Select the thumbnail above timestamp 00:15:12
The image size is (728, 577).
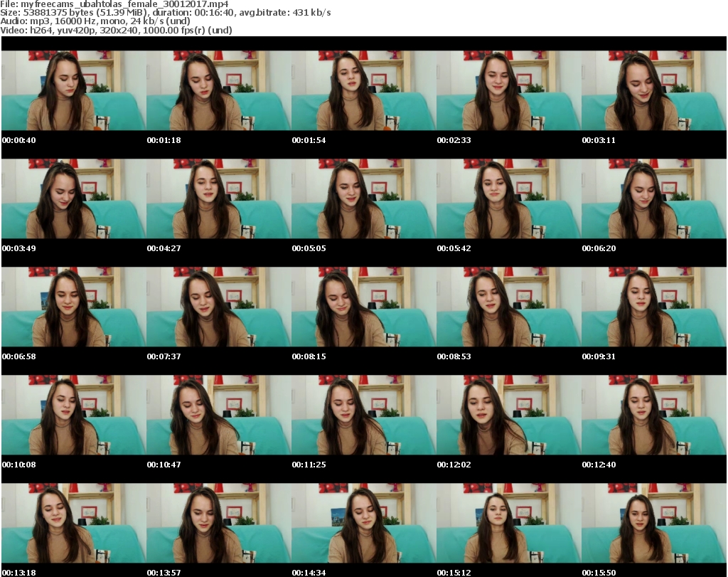(508, 524)
